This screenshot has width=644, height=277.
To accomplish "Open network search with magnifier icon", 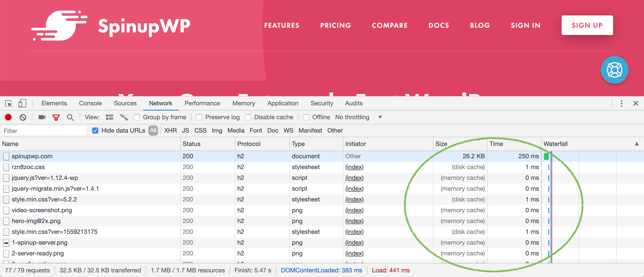I will pyautogui.click(x=70, y=118).
